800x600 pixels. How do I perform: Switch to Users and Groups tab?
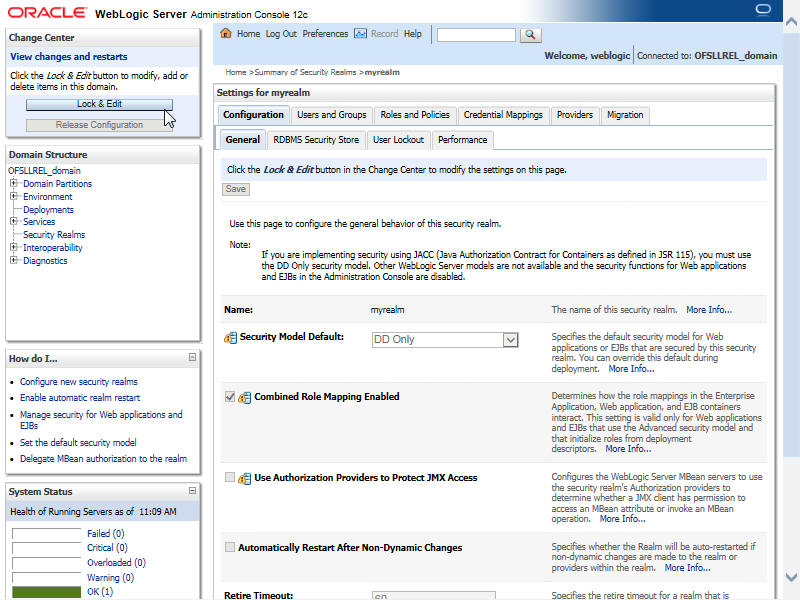(x=332, y=115)
